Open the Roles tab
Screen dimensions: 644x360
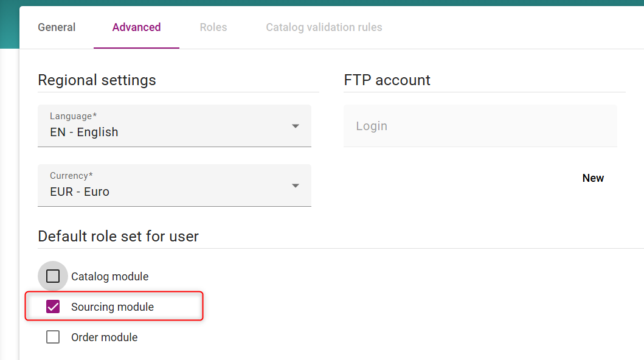pos(213,27)
